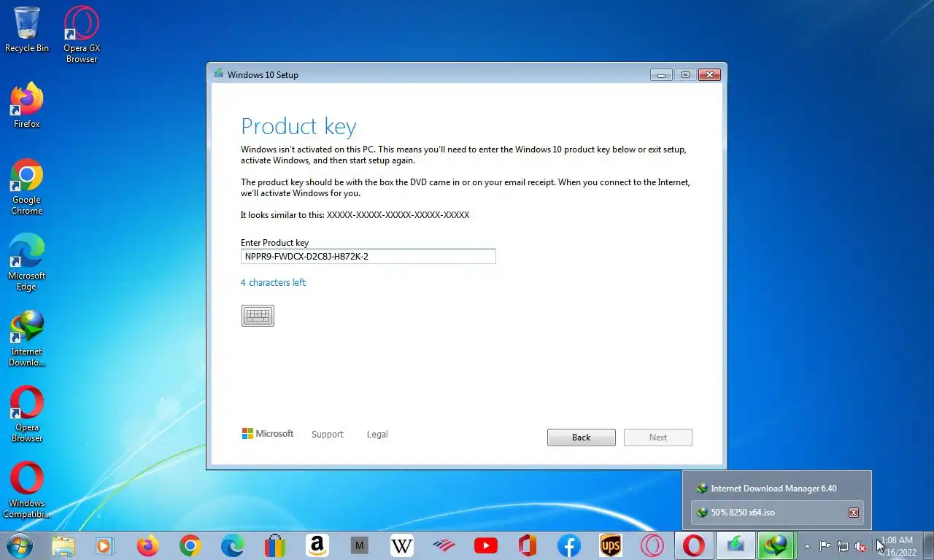Open Microsoft Store taskbar icon
The image size is (934, 560).
point(274,545)
